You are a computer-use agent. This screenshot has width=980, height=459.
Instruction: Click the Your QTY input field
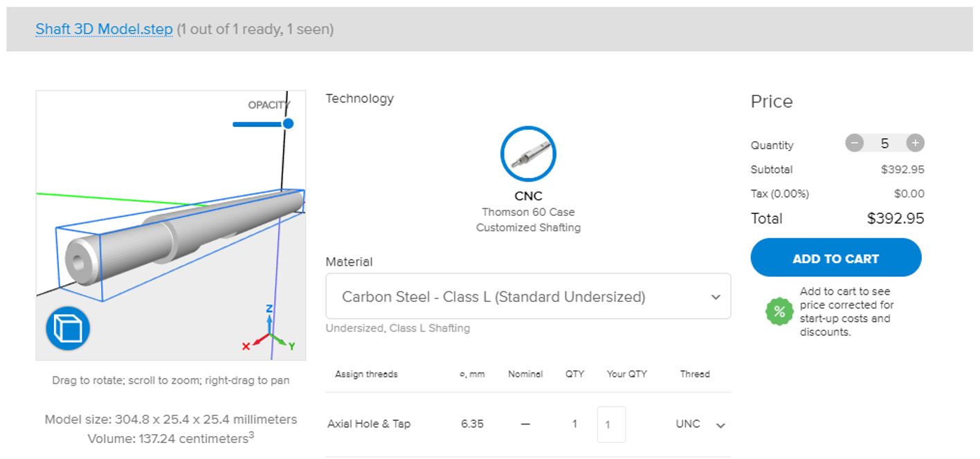click(611, 424)
